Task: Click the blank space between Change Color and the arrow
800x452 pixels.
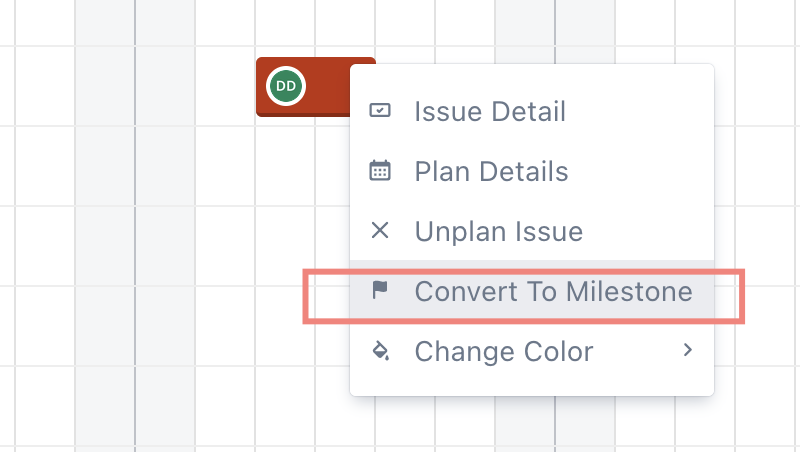Action: tap(637, 351)
